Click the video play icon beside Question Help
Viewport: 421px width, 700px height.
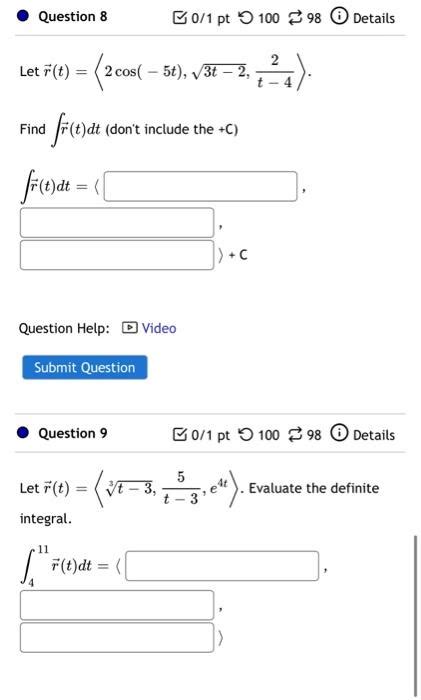point(129,328)
